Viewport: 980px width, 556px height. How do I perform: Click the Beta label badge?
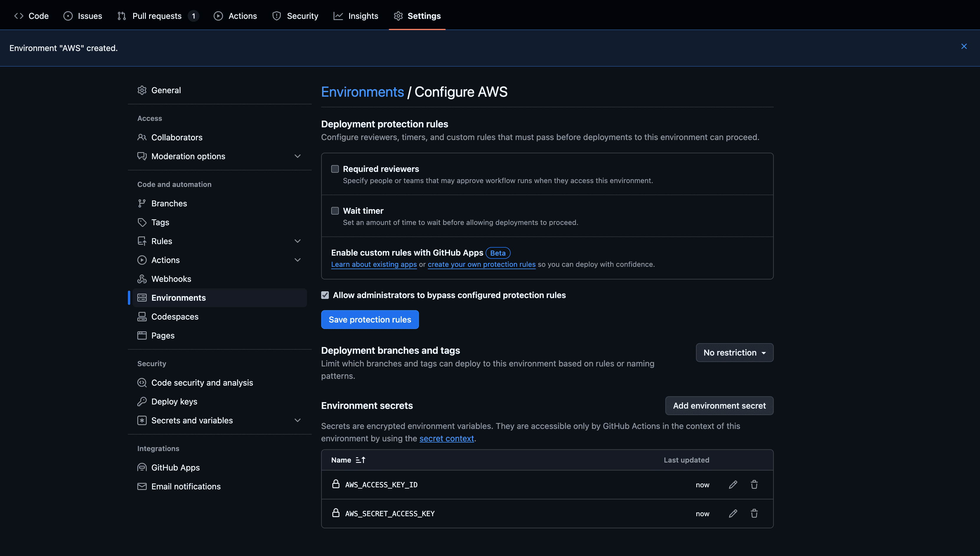point(498,253)
